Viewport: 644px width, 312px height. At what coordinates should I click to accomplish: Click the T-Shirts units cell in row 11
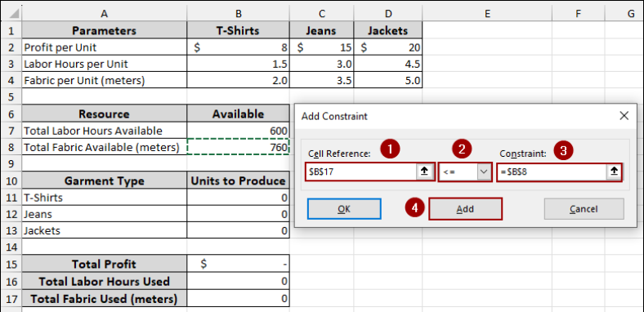pyautogui.click(x=238, y=198)
